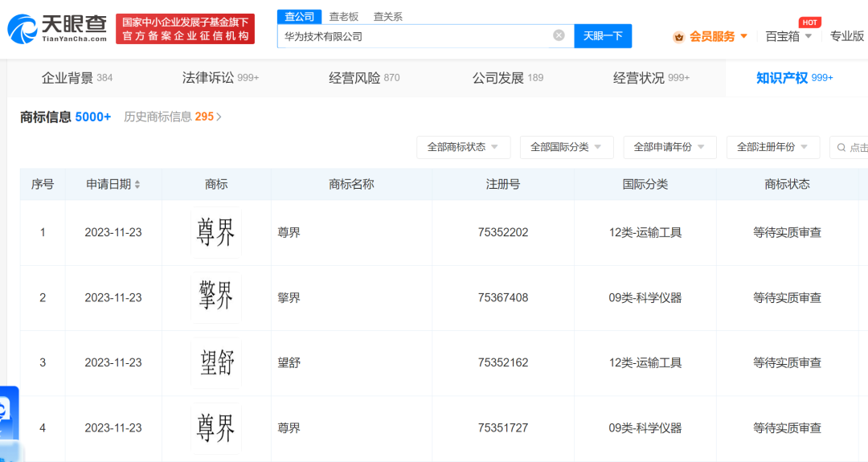This screenshot has height=462, width=868.
Task: Click trademark name 尊界 in row 4
Action: click(289, 428)
